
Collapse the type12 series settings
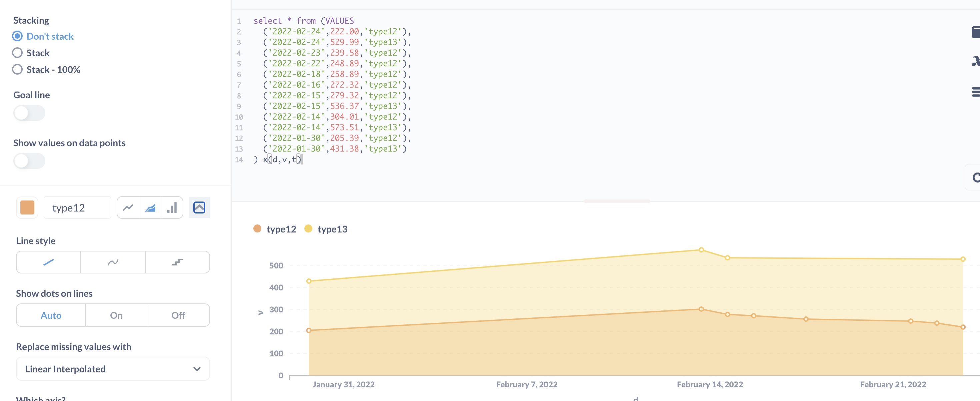coord(199,207)
